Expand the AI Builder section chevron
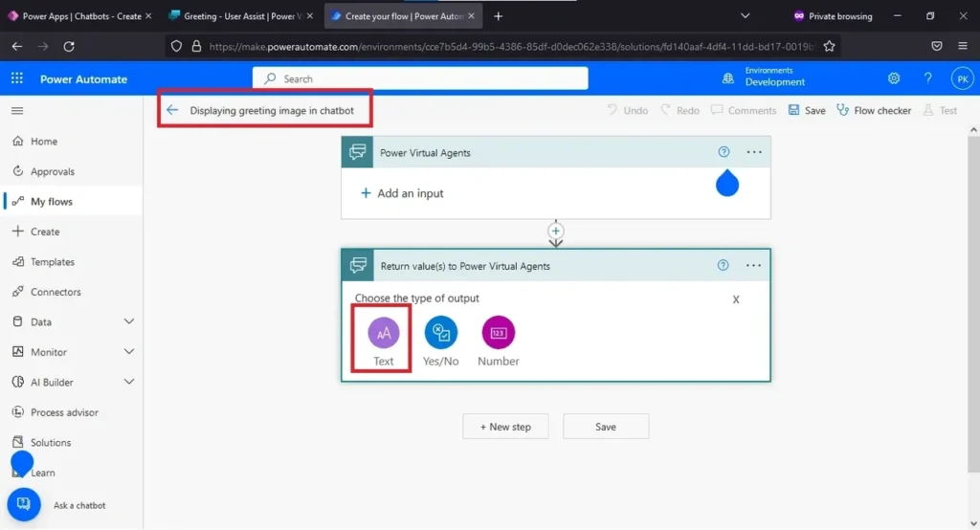 click(x=129, y=382)
